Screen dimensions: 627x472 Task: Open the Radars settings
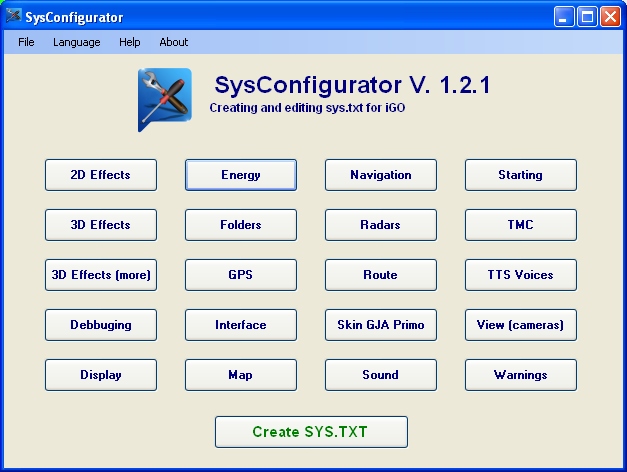381,225
